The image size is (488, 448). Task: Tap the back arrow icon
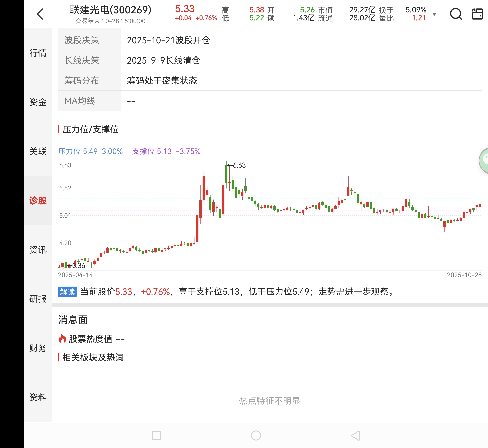pos(40,14)
